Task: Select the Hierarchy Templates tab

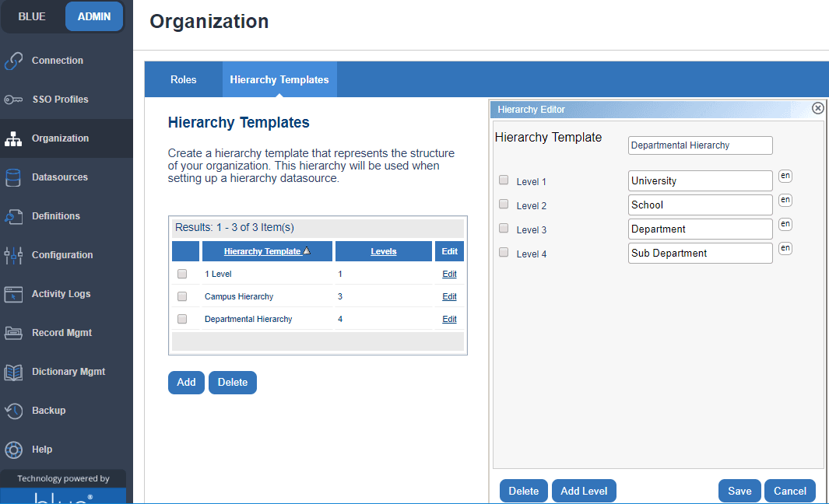Action: point(279,80)
